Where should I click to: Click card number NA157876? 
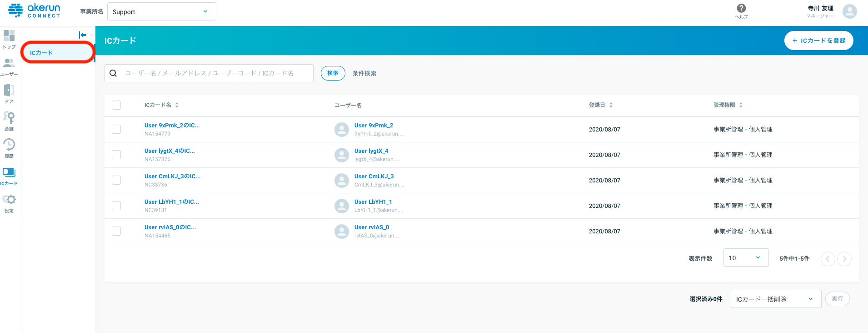point(157,159)
